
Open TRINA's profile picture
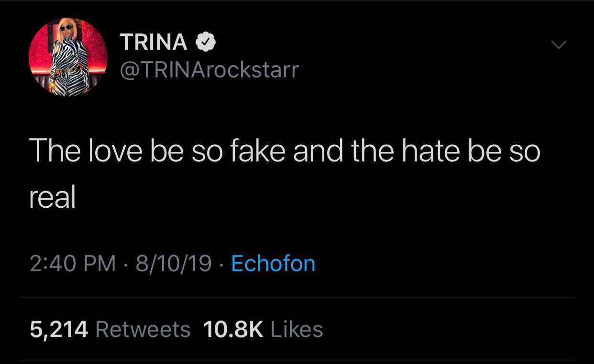(68, 57)
